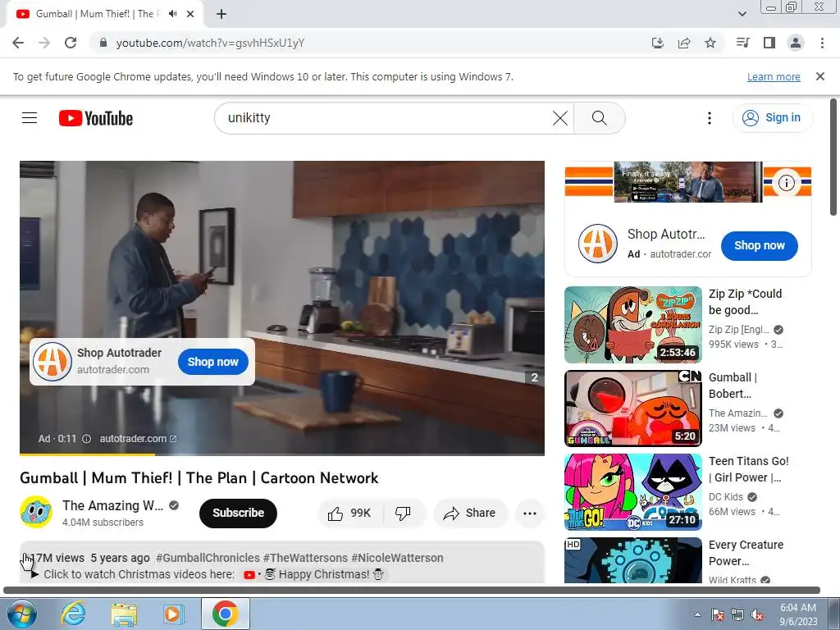Viewport: 840px width, 630px height.
Task: Go forward with browser forward arrow
Action: [44, 43]
